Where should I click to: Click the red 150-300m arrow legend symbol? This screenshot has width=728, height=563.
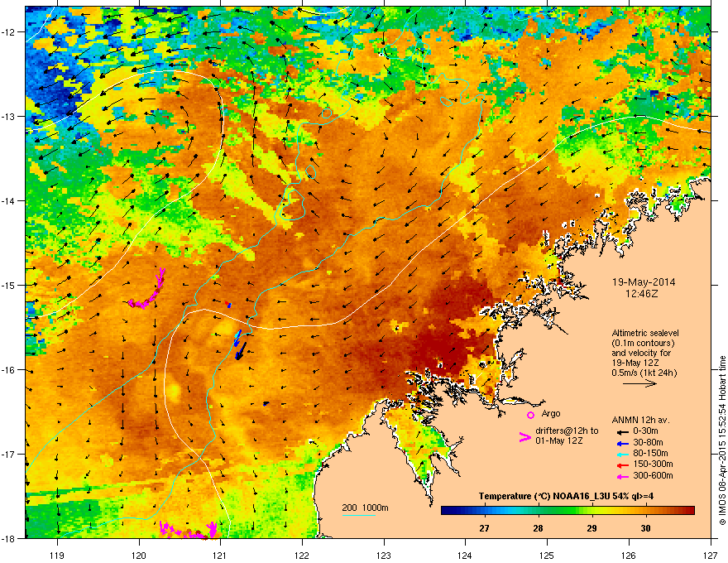(x=622, y=464)
